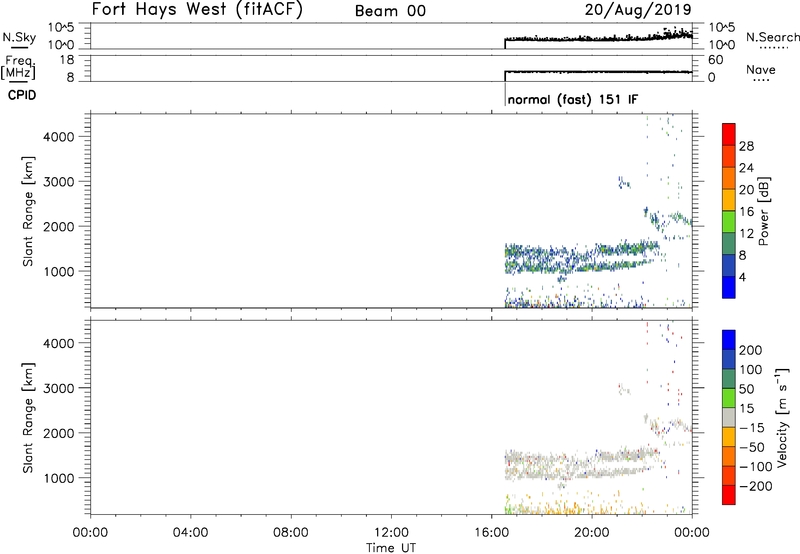Click the 'N.Search' label
The width and height of the screenshot is (800, 554).
coord(772,37)
